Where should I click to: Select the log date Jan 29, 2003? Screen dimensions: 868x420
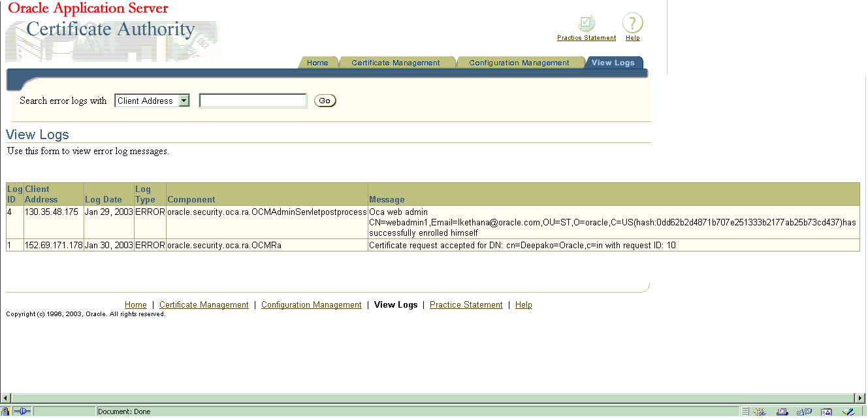(109, 212)
